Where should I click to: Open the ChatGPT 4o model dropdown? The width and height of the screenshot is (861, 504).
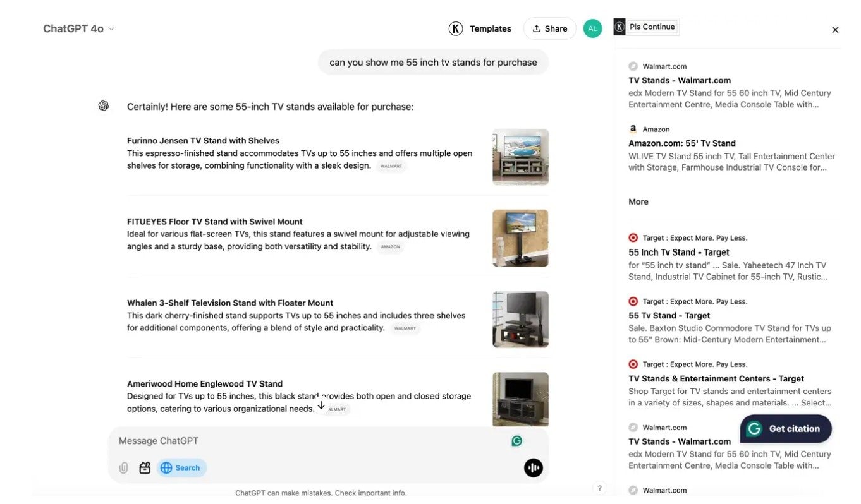tap(79, 28)
